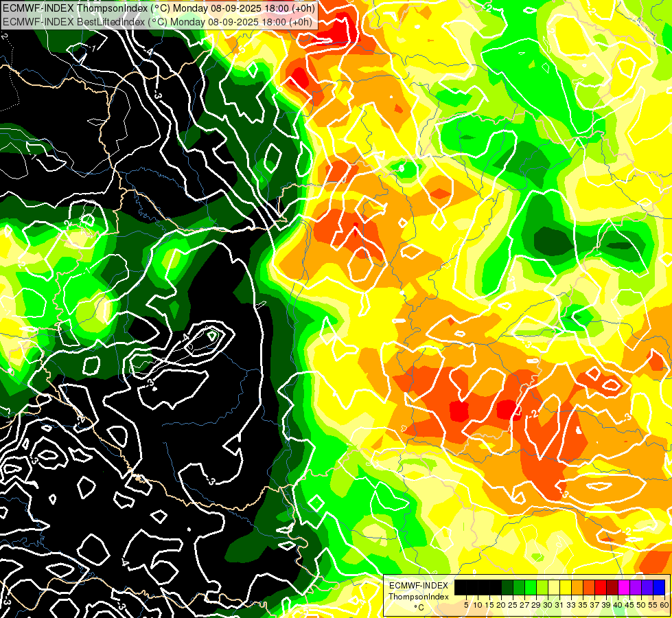Click the legend tick value '35'
This screenshot has width=672, height=618.
click(583, 605)
